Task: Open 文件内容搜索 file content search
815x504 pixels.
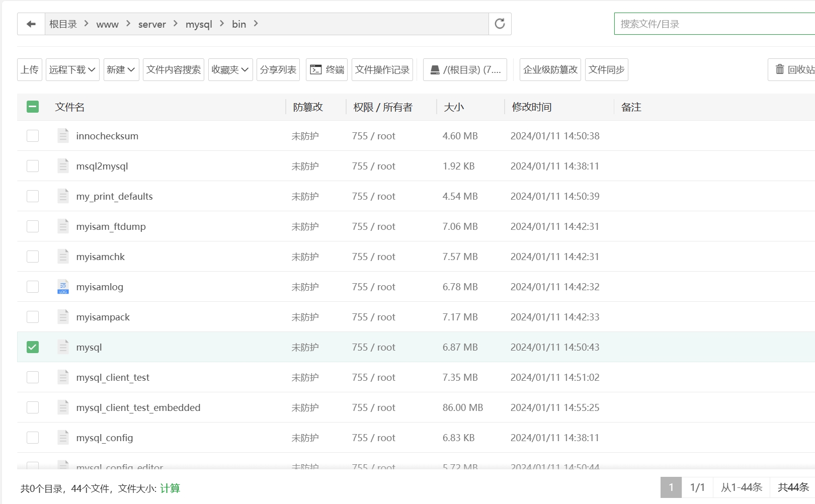Action: pos(174,69)
